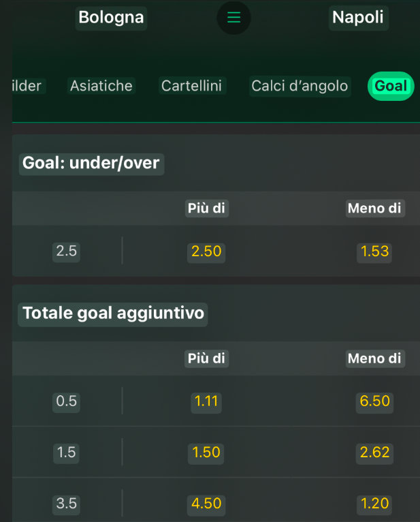This screenshot has height=522, width=420.
Task: Bet on under 2.5 goals at 1.53
Action: coord(374,251)
